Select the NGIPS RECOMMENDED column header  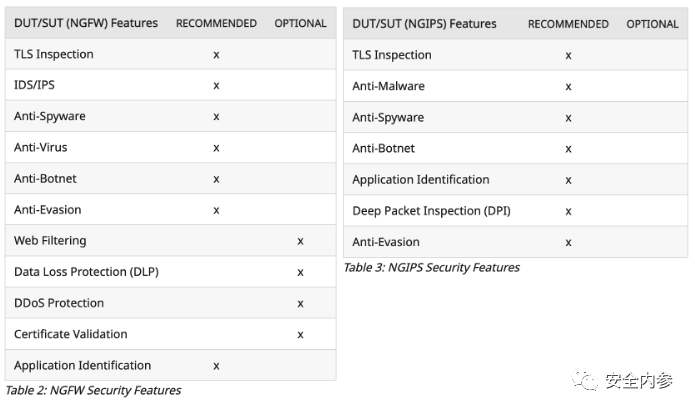pos(568,24)
